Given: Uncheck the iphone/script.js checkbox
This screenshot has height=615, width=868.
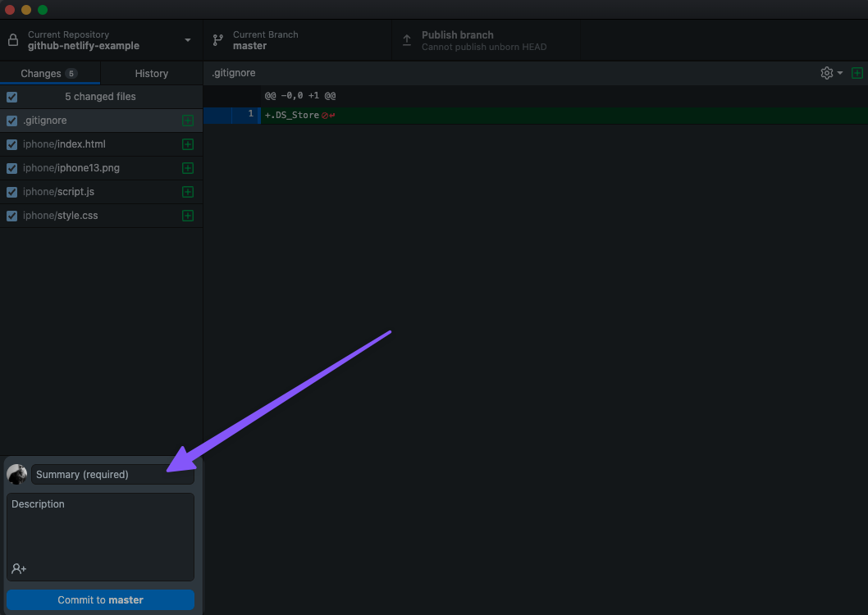Looking at the screenshot, I should (x=11, y=192).
